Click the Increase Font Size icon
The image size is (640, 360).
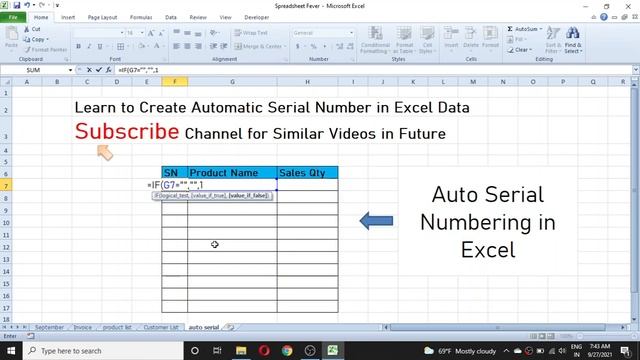click(x=151, y=33)
